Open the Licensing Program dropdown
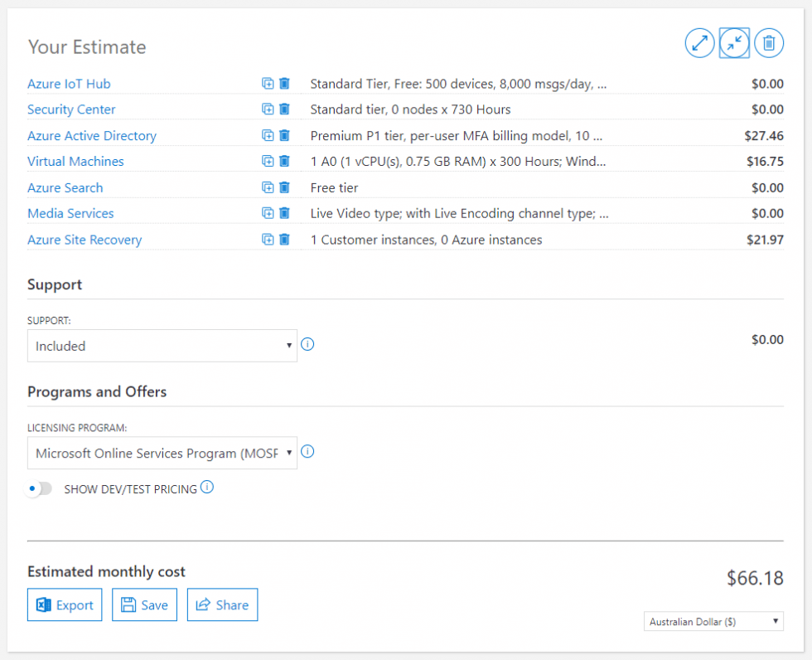 click(x=162, y=452)
